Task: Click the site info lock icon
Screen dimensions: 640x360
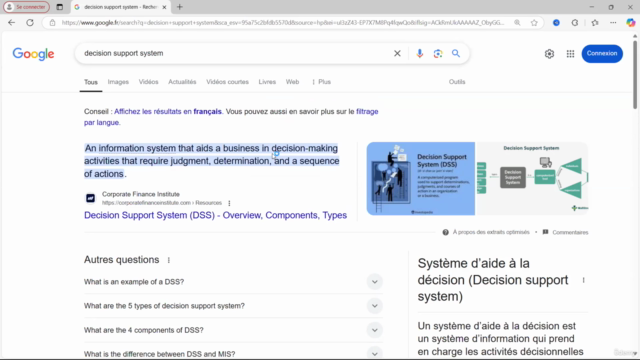Action: point(52,23)
